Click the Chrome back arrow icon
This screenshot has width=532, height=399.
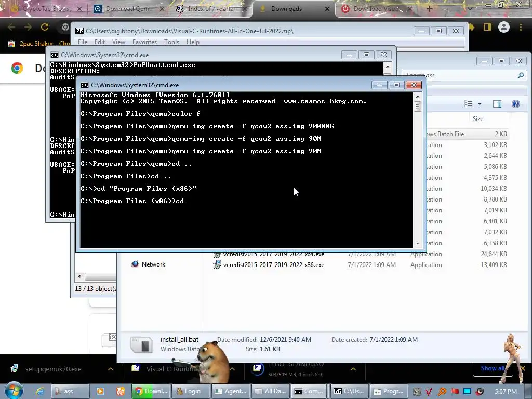point(11,27)
